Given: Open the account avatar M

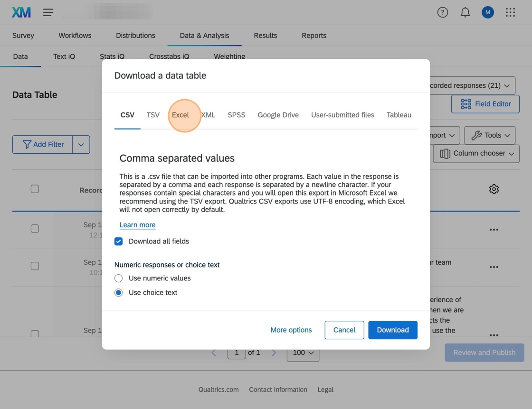Looking at the screenshot, I should tap(487, 12).
